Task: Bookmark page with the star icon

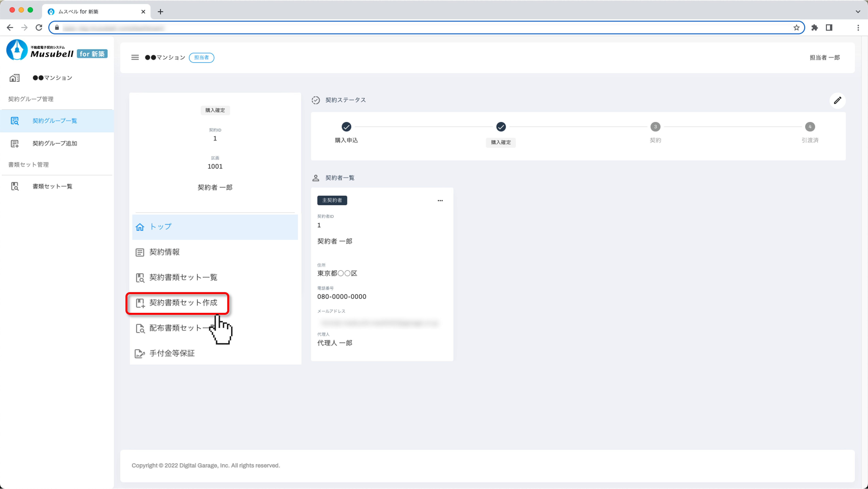Action: pos(796,28)
